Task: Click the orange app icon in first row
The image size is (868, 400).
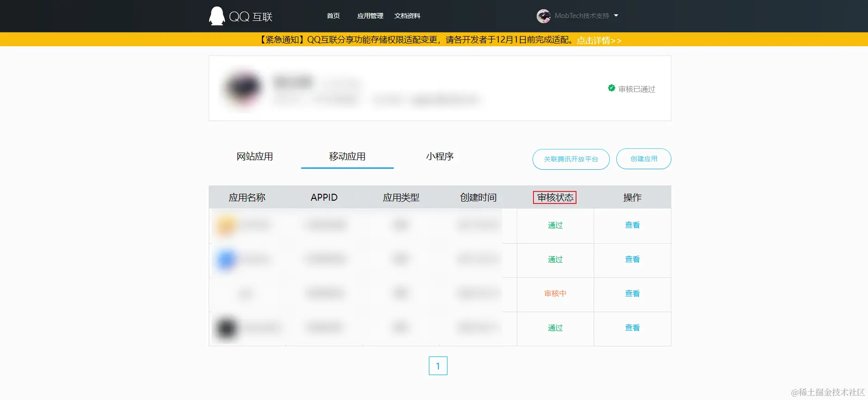Action: click(225, 226)
